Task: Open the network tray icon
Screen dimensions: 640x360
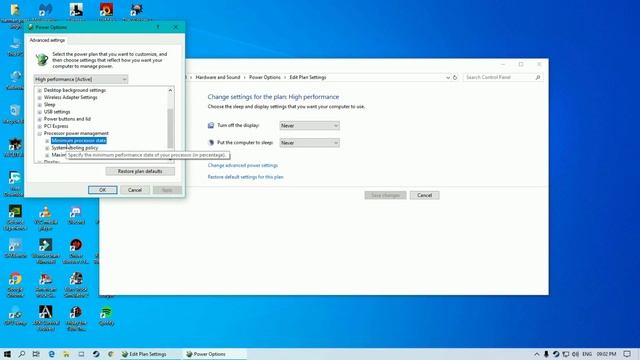Action: 566,354
